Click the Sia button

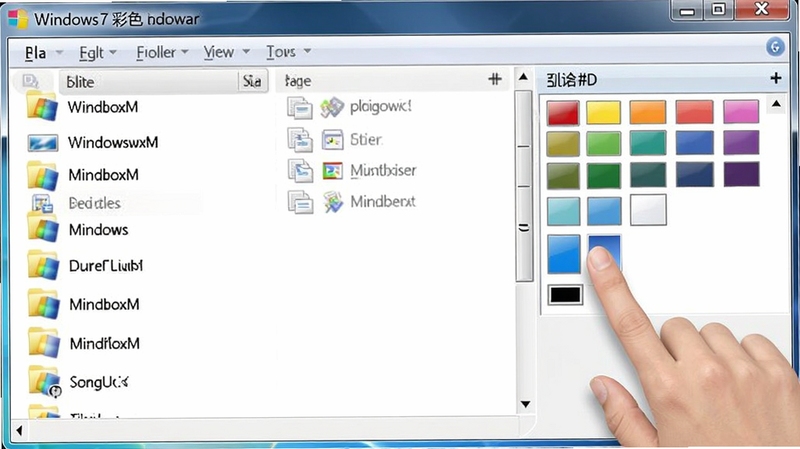tap(253, 81)
